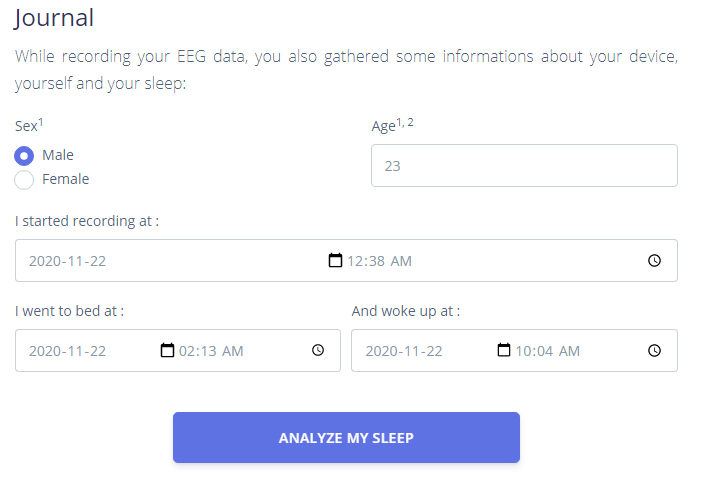Open calendar picker for recording start date

[335, 261]
